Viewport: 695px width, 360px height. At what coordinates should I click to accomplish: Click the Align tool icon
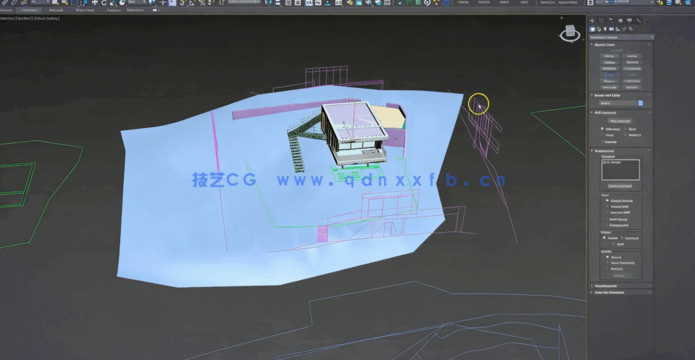pos(277,3)
